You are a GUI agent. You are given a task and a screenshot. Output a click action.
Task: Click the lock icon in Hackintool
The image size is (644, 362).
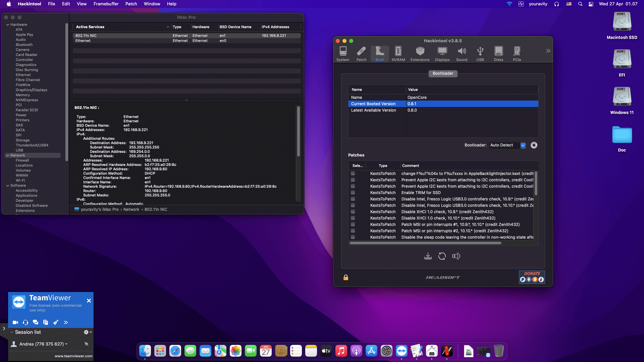click(346, 277)
